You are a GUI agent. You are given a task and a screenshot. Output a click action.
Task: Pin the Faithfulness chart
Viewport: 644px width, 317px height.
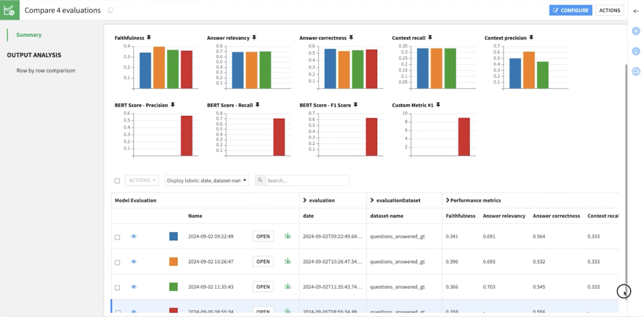click(x=149, y=37)
